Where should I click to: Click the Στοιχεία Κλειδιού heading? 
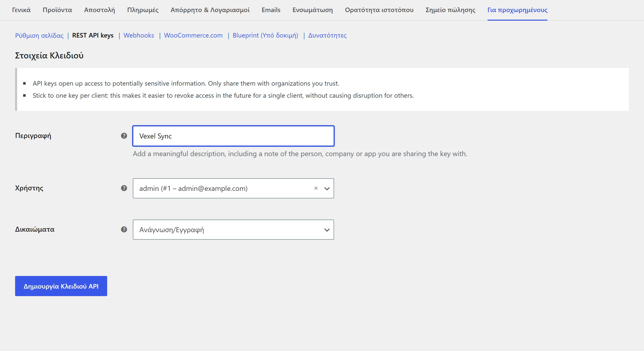tap(49, 55)
